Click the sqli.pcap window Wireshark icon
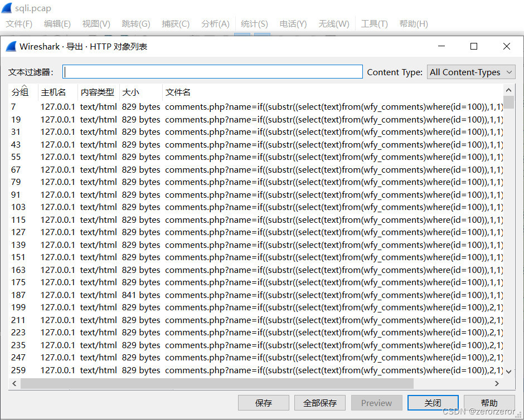The width and height of the screenshot is (524, 420). coord(7,8)
